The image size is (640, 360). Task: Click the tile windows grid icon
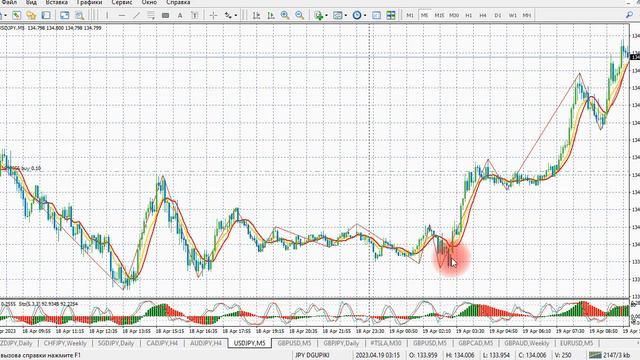click(391, 16)
